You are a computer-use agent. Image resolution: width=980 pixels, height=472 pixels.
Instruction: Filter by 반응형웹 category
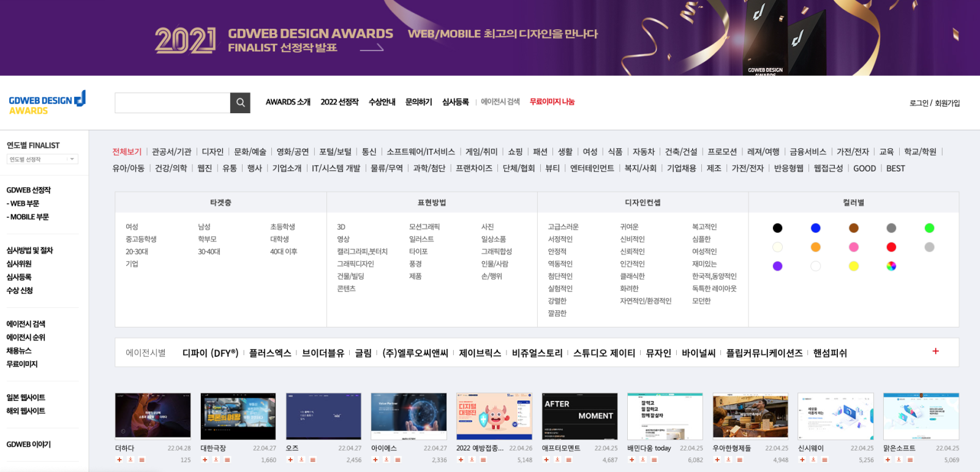point(788,168)
